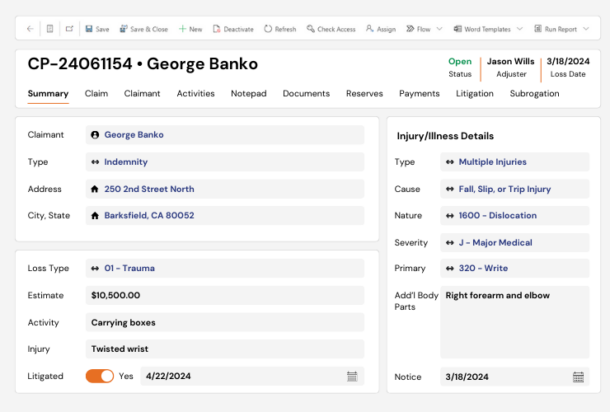Click the Save button in toolbar
The width and height of the screenshot is (610, 412).
pos(97,29)
